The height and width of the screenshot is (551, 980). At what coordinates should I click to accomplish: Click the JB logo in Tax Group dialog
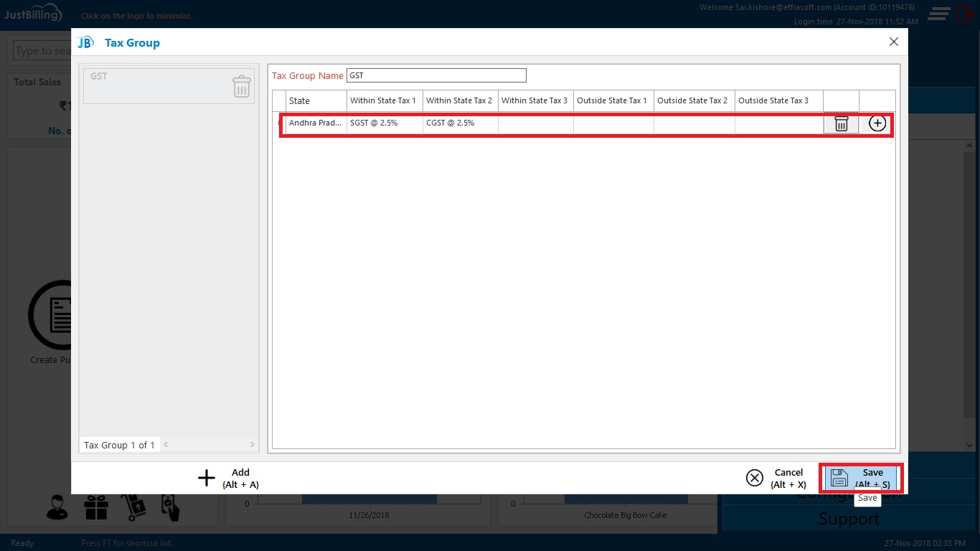point(85,42)
